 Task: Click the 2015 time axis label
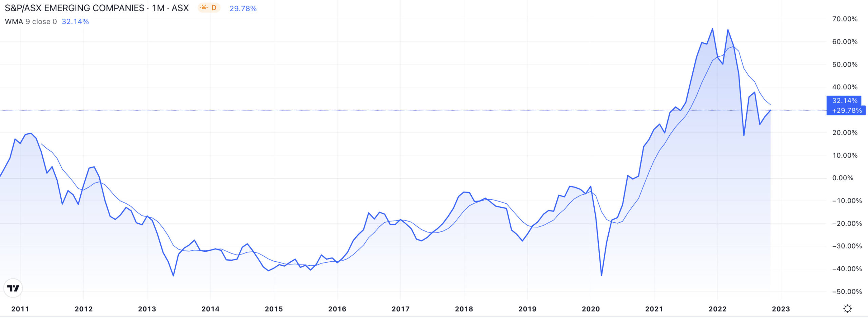274,309
